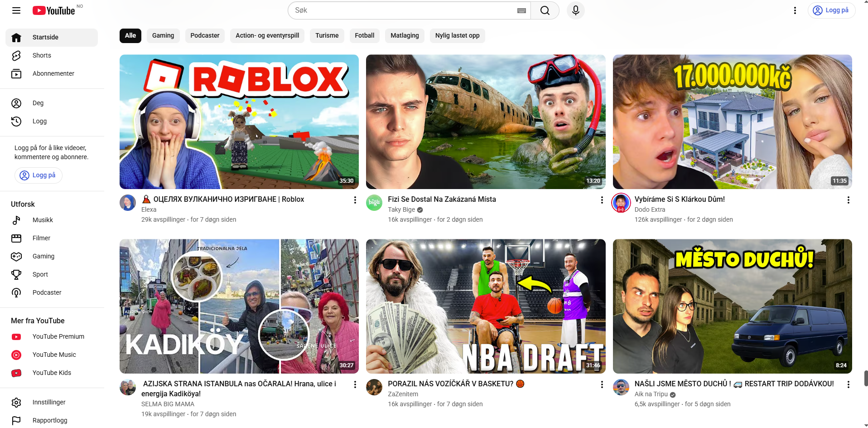Image resolution: width=868 pixels, height=428 pixels.
Task: Open AZIJSKA STRANA ISTANBULA video title
Action: (x=239, y=389)
